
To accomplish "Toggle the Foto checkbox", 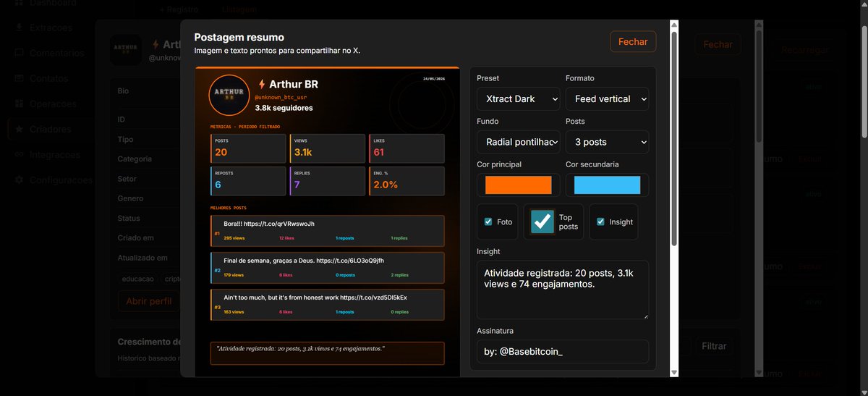I will pos(488,222).
